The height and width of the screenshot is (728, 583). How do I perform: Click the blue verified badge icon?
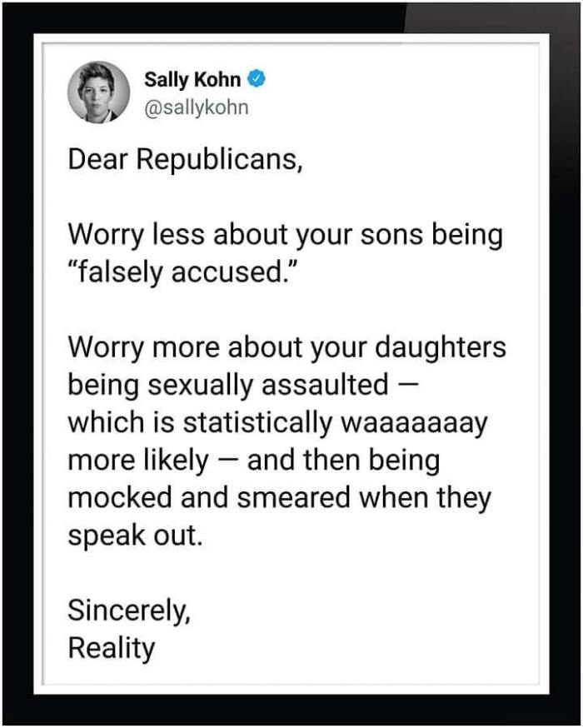(x=257, y=80)
